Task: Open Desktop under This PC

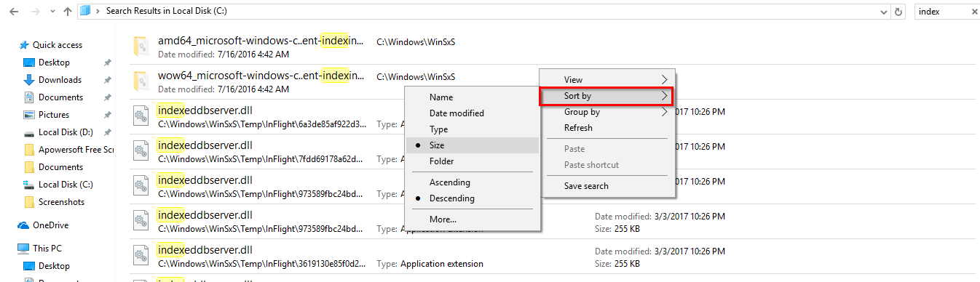Action: point(54,266)
